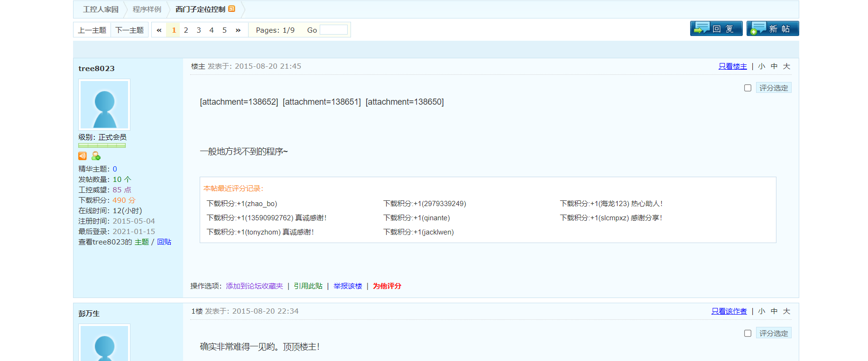The width and height of the screenshot is (868, 361).
Task: Navigate to 工控人家园 breadcrumb home
Action: (x=101, y=9)
